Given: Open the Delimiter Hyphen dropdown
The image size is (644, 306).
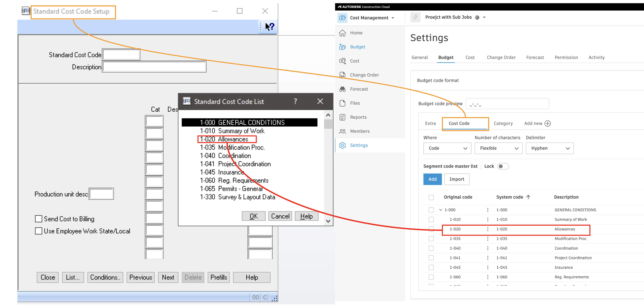Looking at the screenshot, I should click(x=549, y=148).
